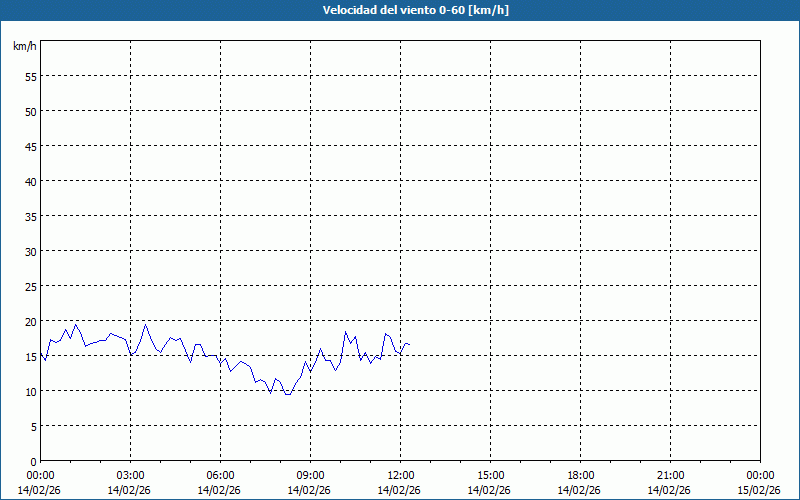Click the y-axis value 15
The width and height of the screenshot is (800, 500).
[31, 357]
